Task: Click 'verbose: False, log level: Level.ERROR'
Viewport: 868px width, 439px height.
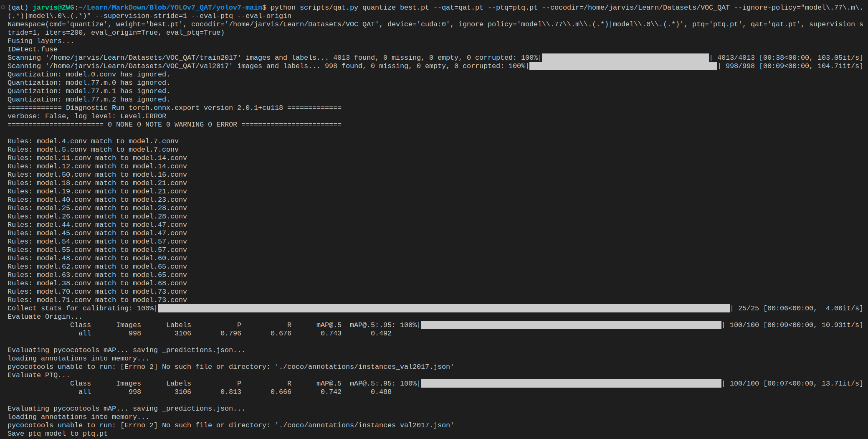Action: [x=87, y=116]
